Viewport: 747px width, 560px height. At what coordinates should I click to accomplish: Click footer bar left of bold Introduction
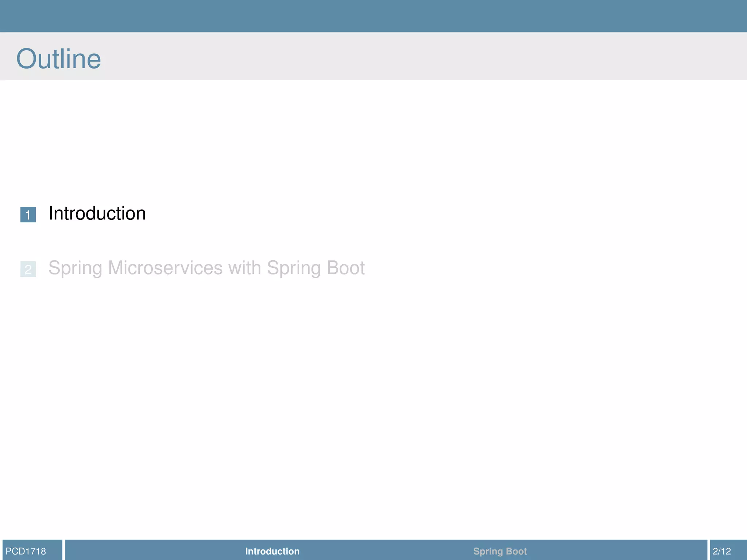pyautogui.click(x=153, y=551)
